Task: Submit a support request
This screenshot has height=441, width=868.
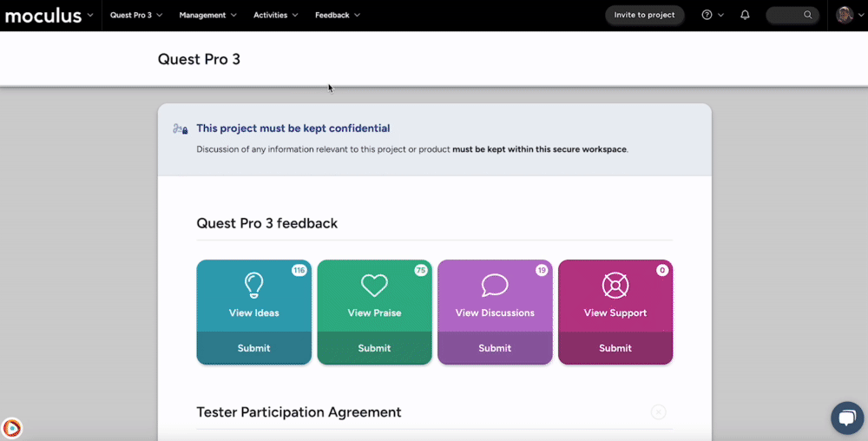Action: pyautogui.click(x=615, y=348)
